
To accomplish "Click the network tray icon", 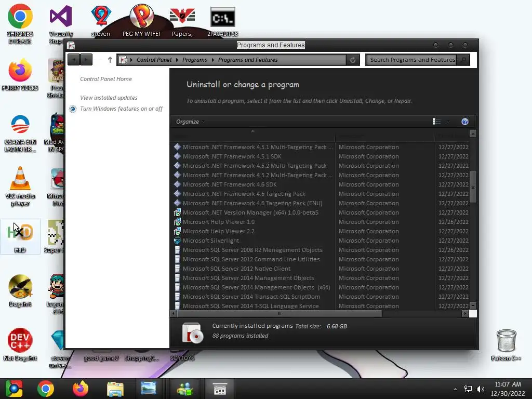I will coord(468,389).
